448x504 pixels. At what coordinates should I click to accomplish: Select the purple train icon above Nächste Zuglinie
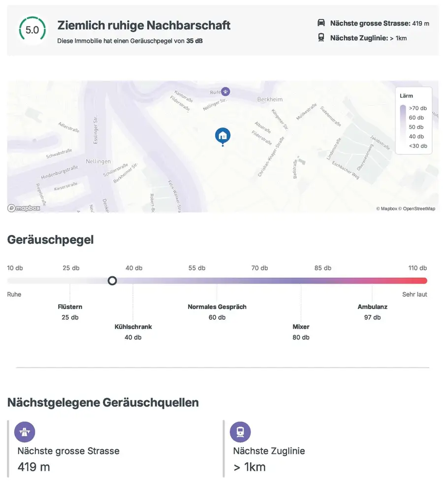pos(240,432)
